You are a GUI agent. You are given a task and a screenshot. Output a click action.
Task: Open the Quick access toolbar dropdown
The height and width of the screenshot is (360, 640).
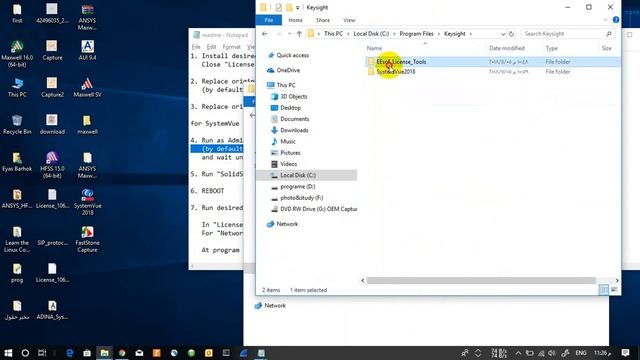pos(298,7)
